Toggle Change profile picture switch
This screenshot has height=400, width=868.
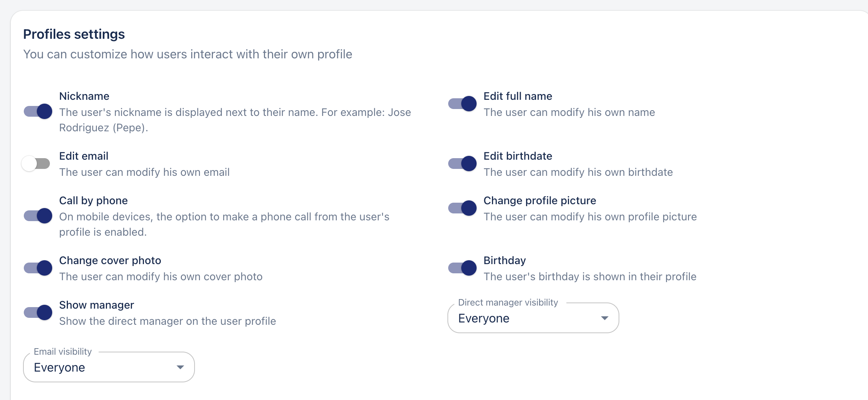[x=462, y=208]
